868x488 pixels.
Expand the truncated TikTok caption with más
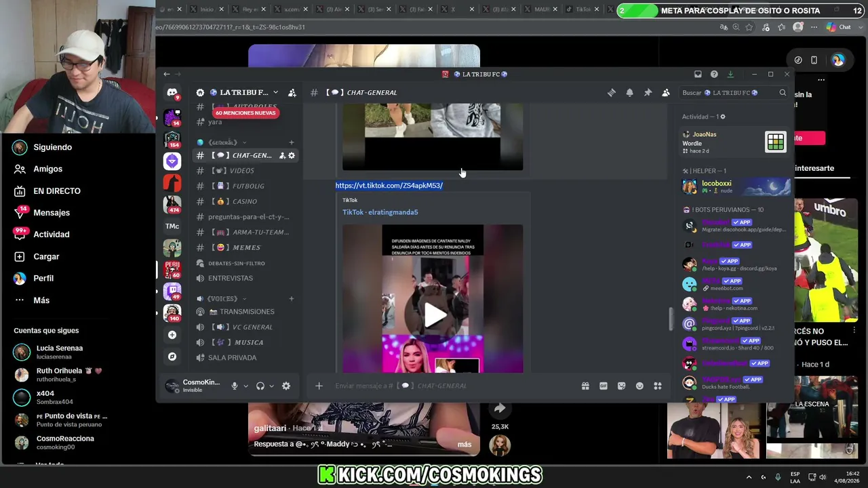coord(465,445)
